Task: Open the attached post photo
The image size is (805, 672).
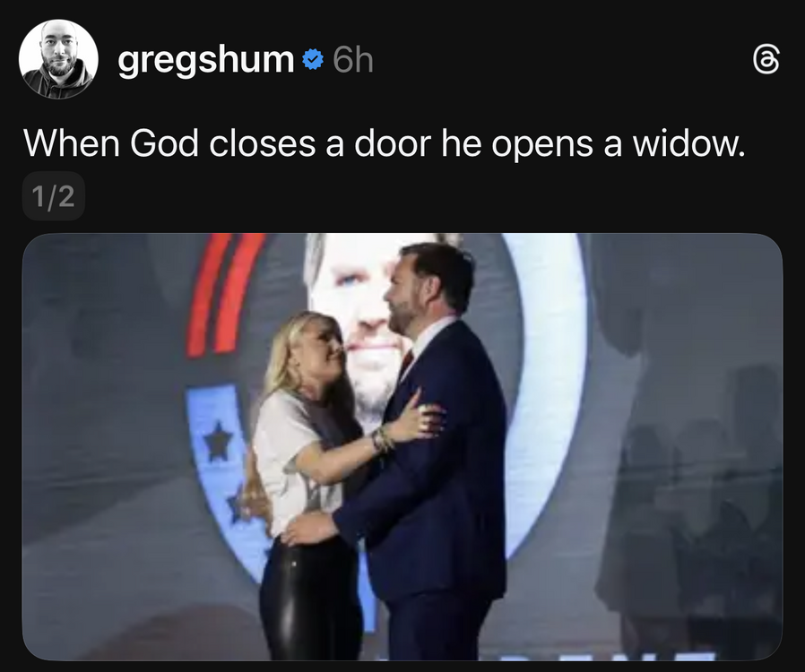Action: tap(402, 447)
